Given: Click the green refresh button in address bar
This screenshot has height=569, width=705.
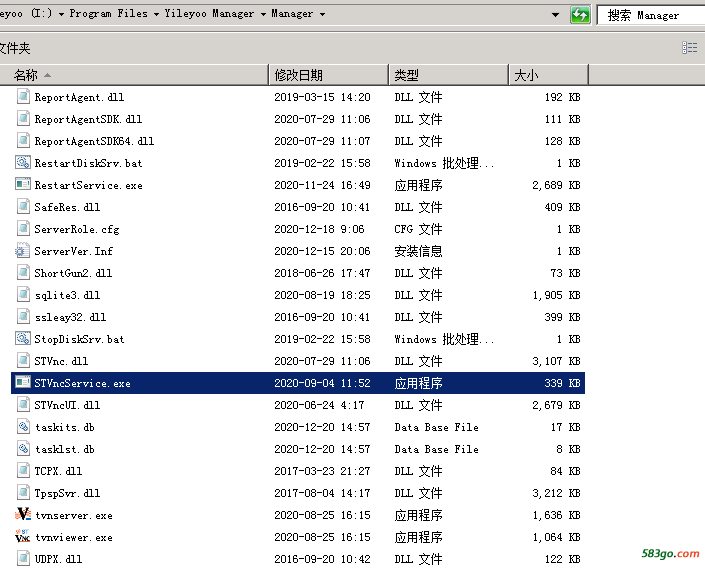Looking at the screenshot, I should pos(580,15).
